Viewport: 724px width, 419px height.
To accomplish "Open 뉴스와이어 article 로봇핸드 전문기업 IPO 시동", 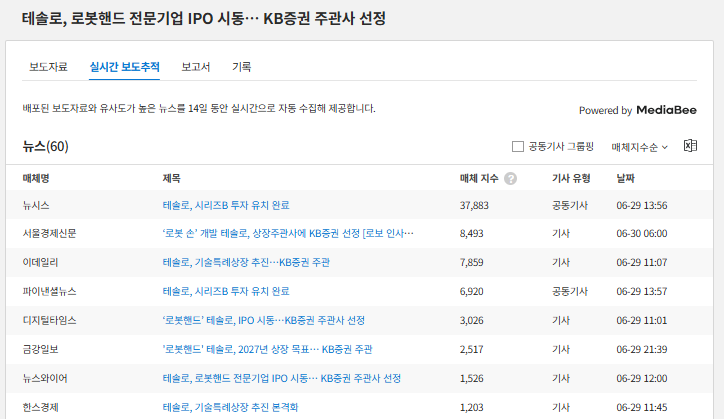I will [282, 378].
